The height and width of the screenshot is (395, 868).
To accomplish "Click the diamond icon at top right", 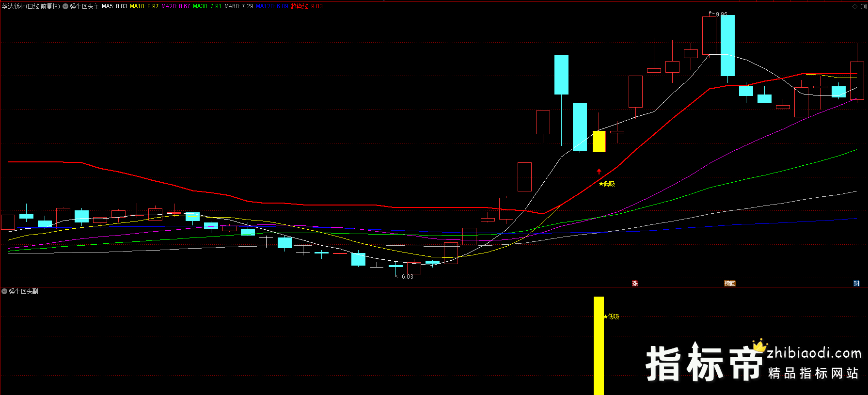I will pos(854,6).
